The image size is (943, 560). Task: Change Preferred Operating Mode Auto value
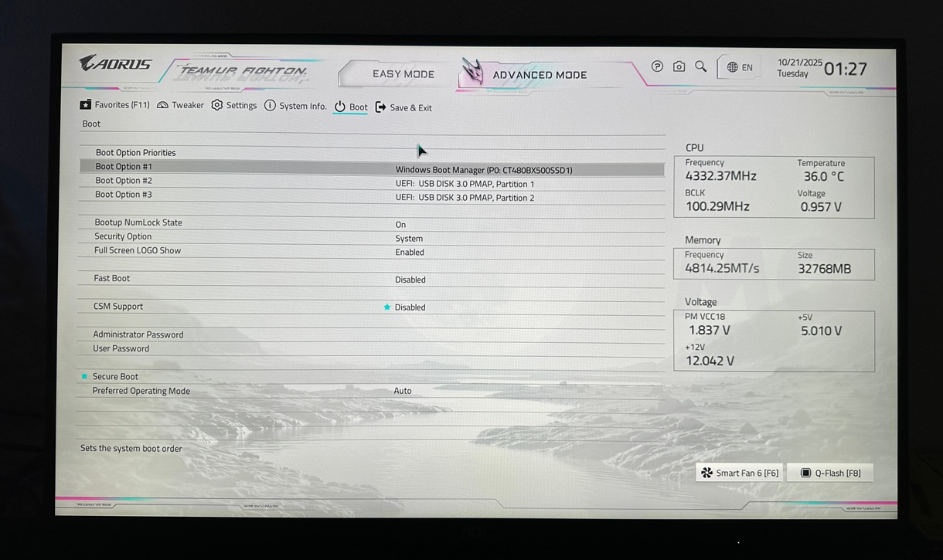coord(403,391)
